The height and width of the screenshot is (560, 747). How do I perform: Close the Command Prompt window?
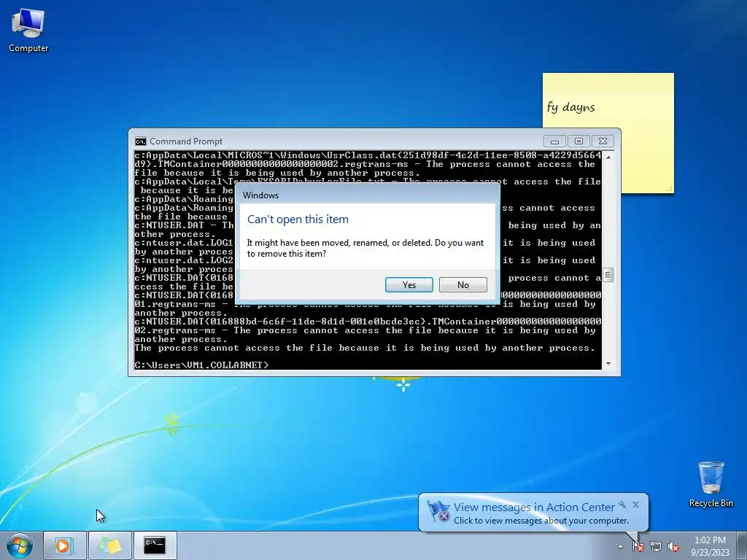603,141
